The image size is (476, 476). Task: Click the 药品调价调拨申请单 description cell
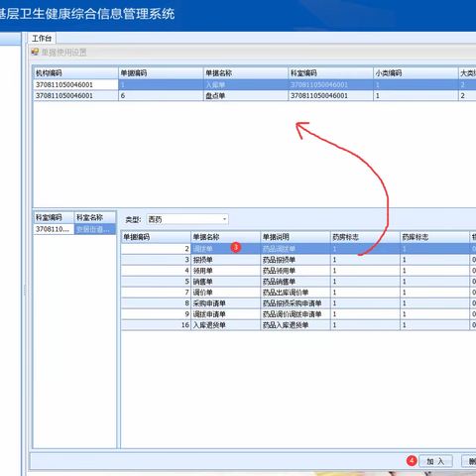[x=296, y=314]
